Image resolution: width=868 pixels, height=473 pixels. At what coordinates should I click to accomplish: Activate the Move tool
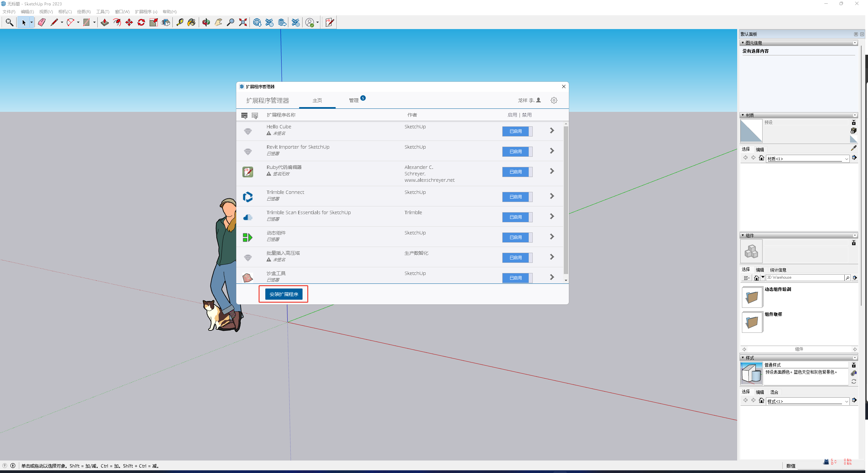[129, 22]
